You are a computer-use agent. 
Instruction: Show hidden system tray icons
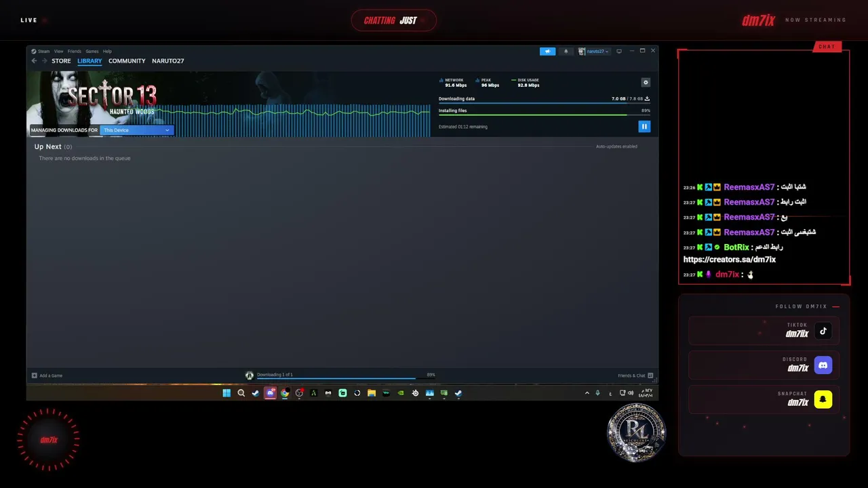tap(587, 393)
